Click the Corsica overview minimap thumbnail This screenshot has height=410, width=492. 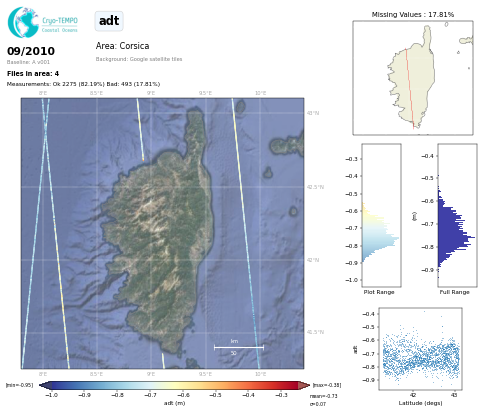pyautogui.click(x=413, y=78)
